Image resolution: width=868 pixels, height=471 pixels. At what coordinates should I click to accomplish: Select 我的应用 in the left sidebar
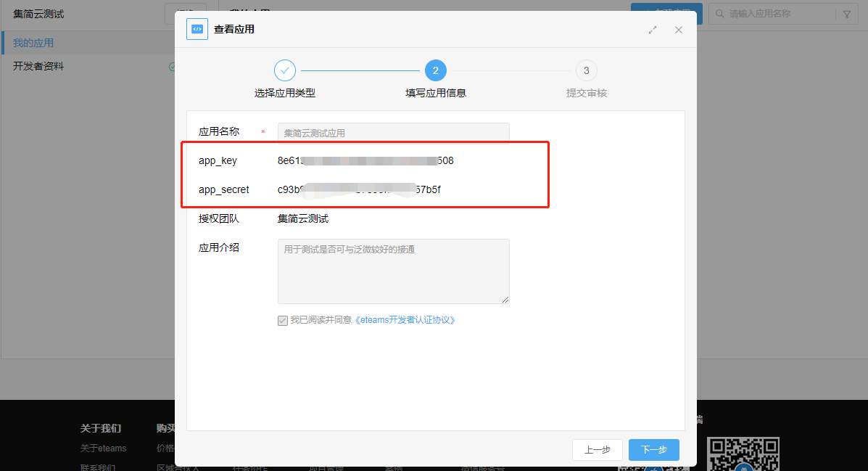[33, 44]
